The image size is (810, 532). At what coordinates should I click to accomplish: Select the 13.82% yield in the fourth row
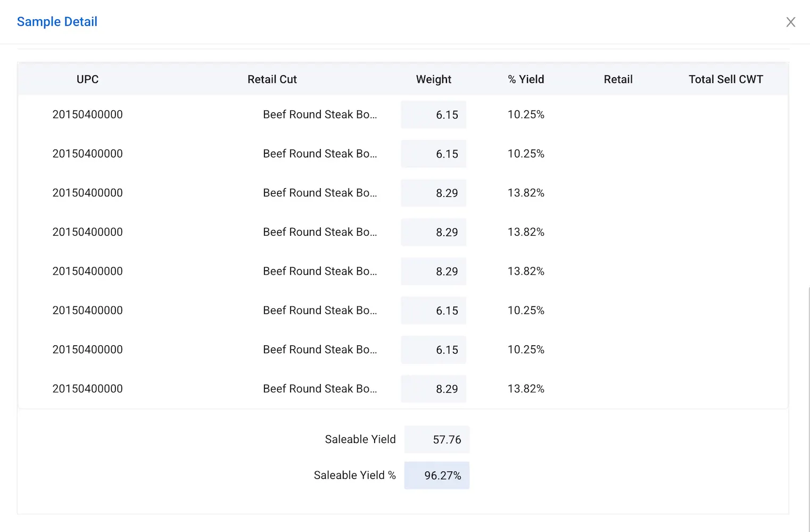coord(526,232)
